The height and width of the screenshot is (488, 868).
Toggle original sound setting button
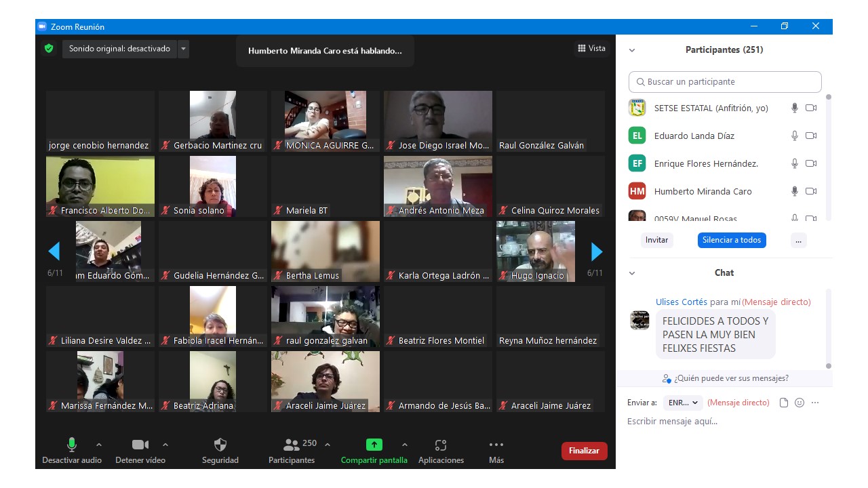click(x=119, y=49)
